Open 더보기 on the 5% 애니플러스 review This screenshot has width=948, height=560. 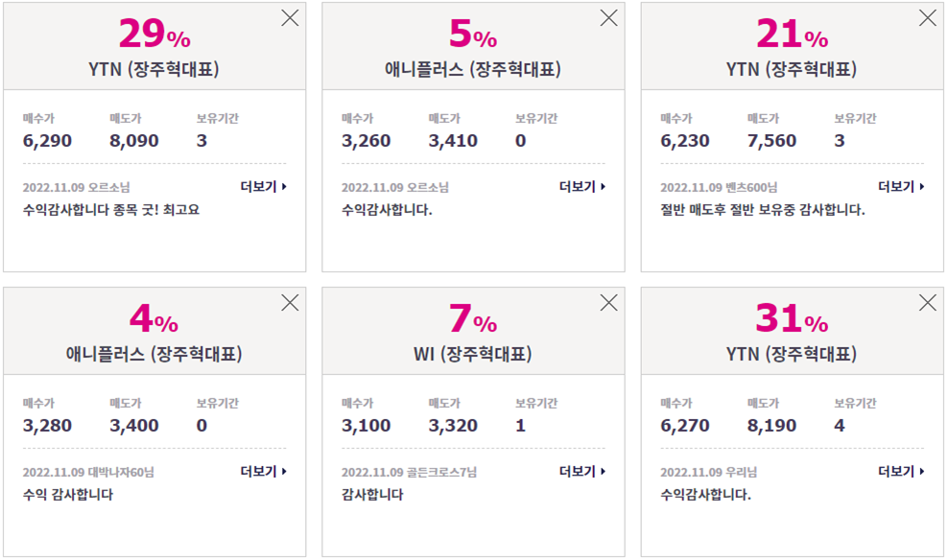(x=582, y=187)
